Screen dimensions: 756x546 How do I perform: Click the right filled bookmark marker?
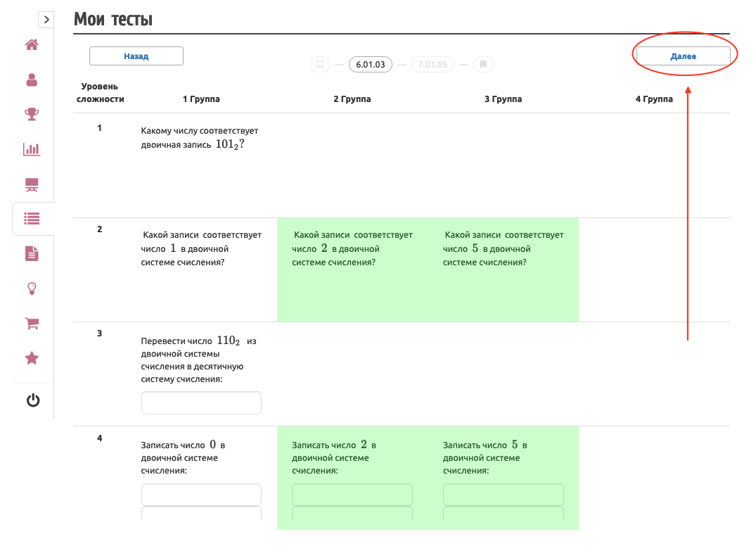483,64
